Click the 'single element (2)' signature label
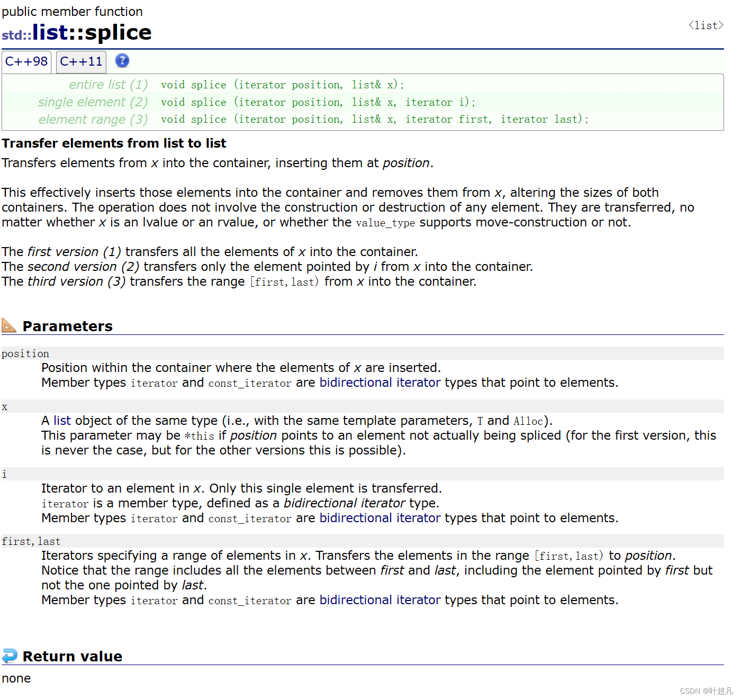 (93, 102)
